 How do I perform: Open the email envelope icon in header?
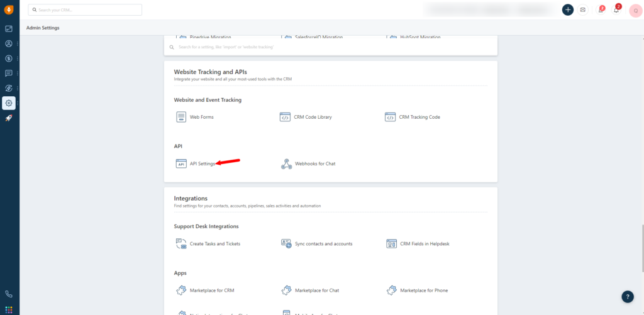pos(582,10)
